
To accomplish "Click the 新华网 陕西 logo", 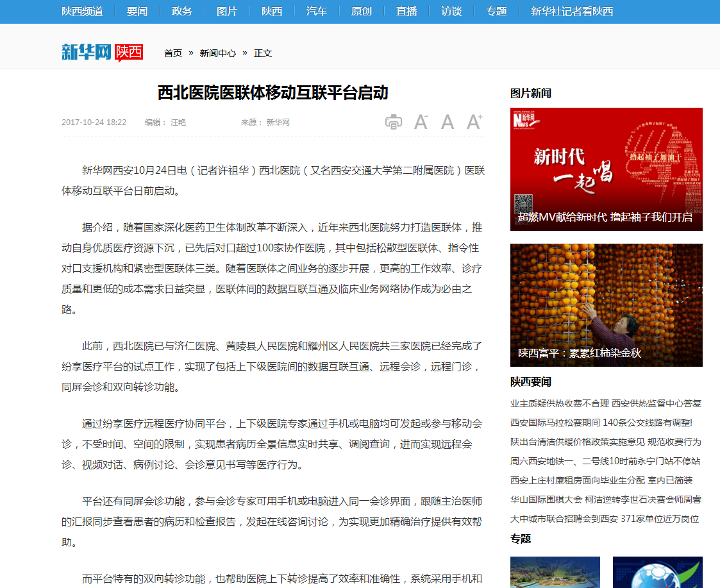I will pos(102,53).
